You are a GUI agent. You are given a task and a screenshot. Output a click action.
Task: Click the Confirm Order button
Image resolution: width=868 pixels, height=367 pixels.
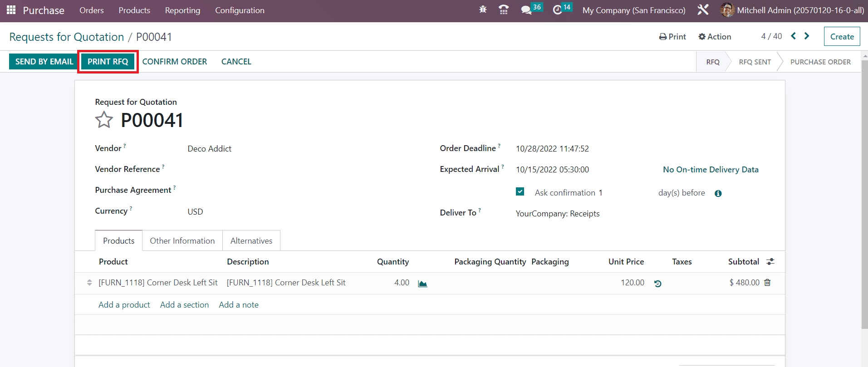175,62
